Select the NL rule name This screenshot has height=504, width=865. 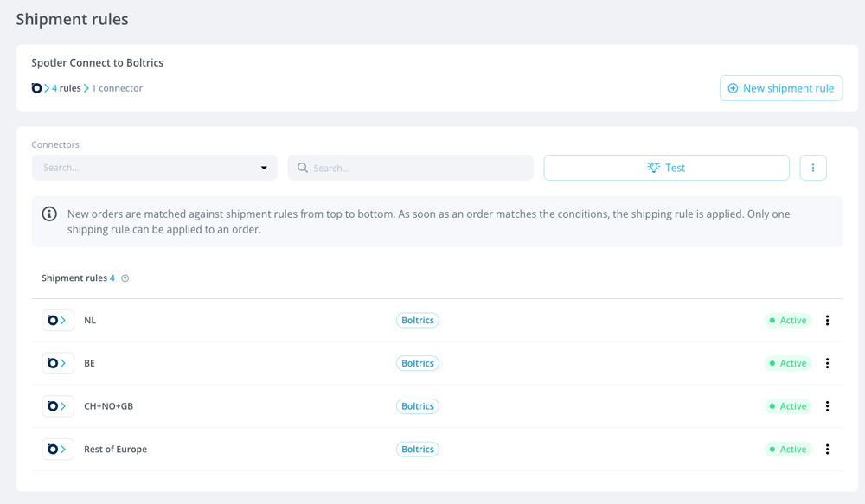click(90, 321)
